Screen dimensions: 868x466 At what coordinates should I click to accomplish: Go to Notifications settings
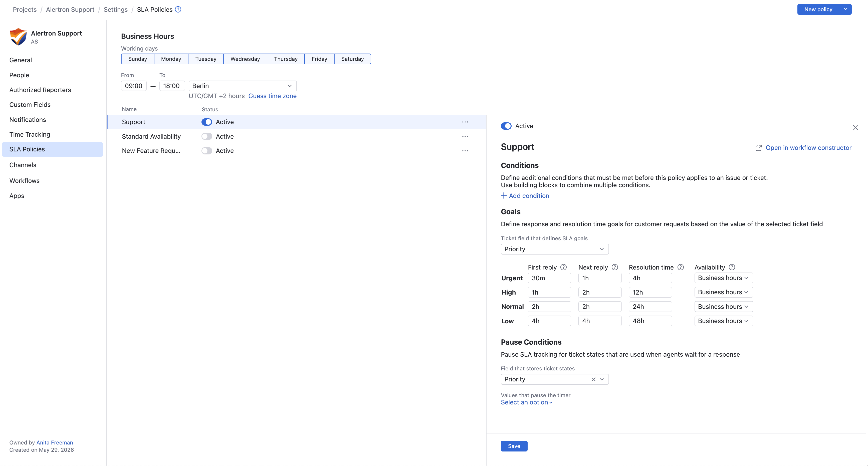tap(28, 120)
